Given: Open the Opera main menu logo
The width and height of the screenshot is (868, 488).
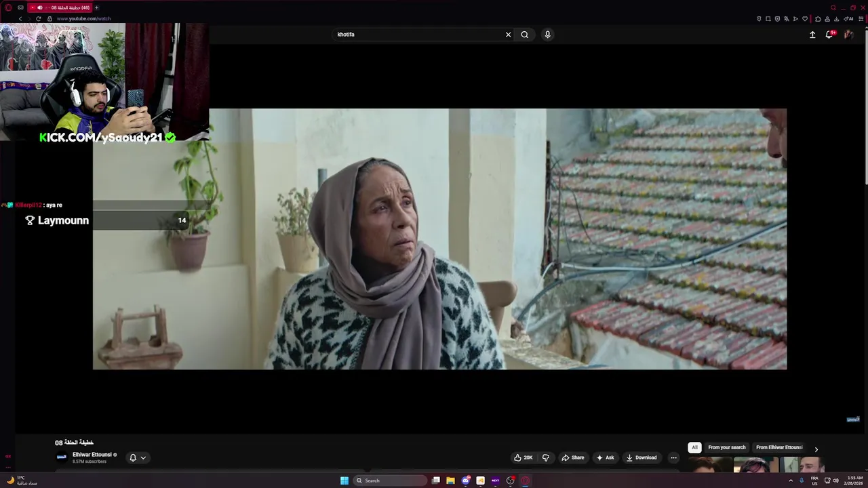Looking at the screenshot, I should tap(8, 7).
